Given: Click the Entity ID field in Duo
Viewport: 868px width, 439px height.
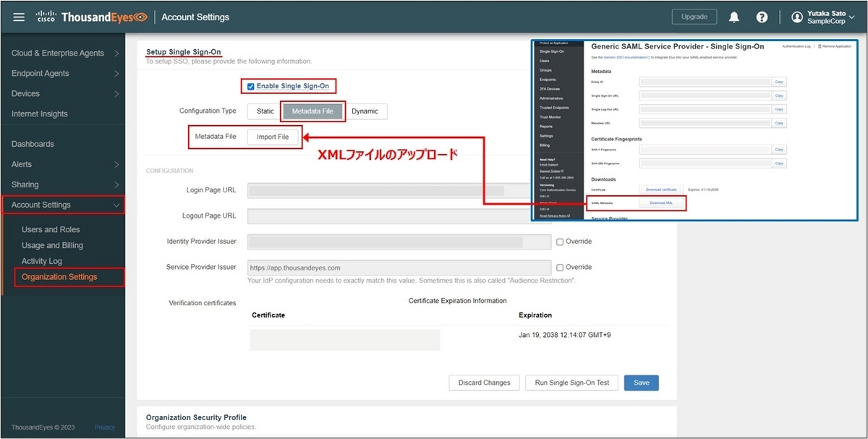Looking at the screenshot, I should click(705, 82).
